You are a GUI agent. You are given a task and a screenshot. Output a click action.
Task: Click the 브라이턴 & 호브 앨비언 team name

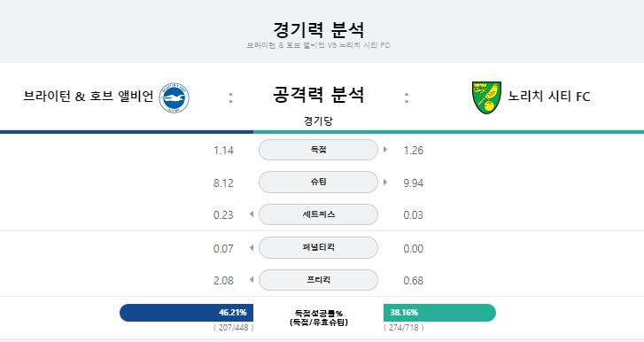coord(89,97)
